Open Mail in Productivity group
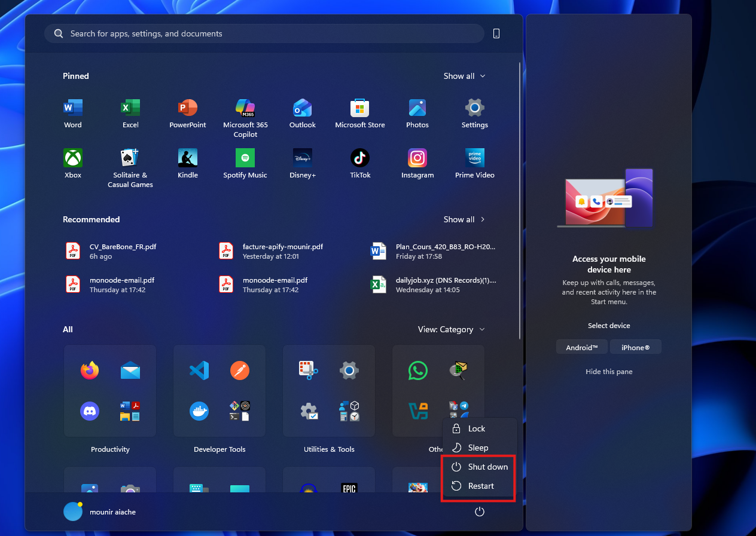The height and width of the screenshot is (536, 756). [130, 370]
